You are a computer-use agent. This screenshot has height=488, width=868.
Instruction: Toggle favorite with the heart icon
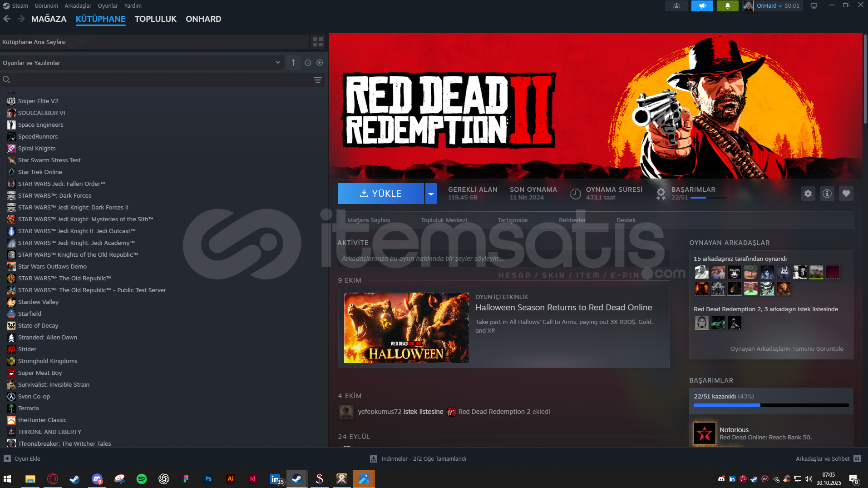click(846, 194)
